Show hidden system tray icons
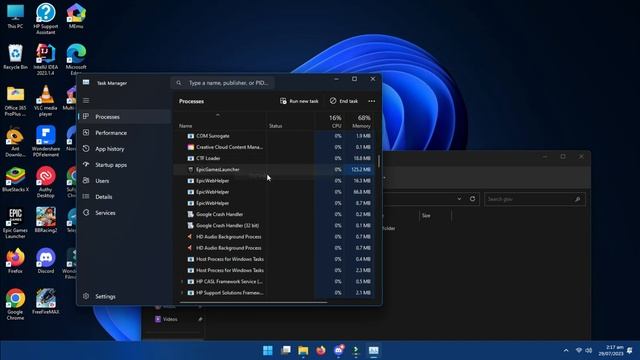The height and width of the screenshot is (360, 640). (x=566, y=350)
